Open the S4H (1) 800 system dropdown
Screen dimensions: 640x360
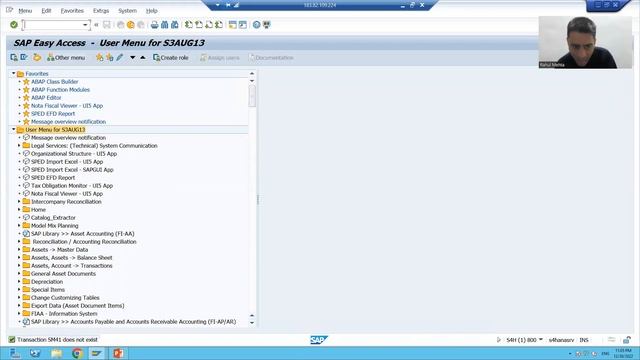tap(541, 340)
